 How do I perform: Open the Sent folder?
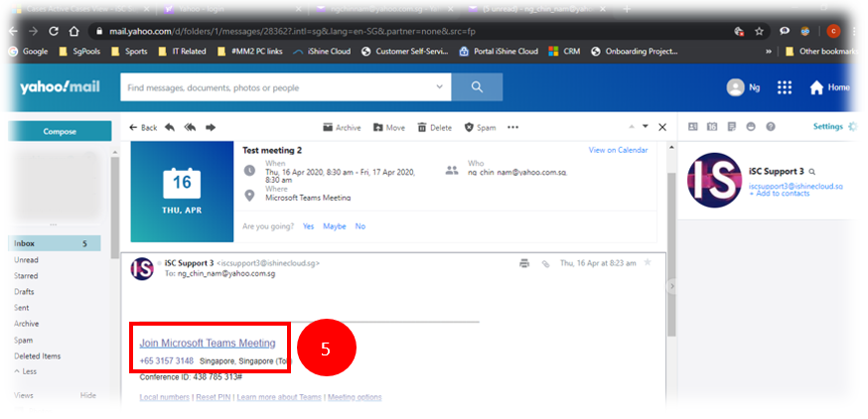click(22, 308)
